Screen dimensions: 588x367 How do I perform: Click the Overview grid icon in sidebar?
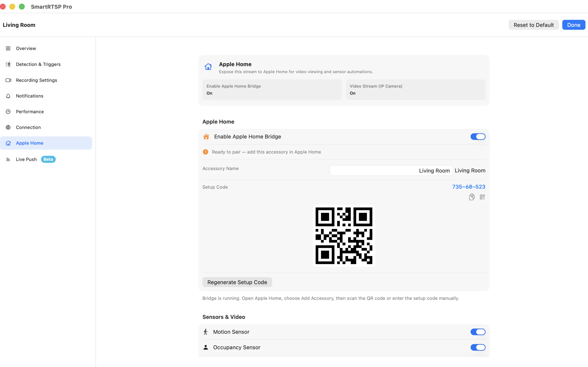click(x=8, y=48)
